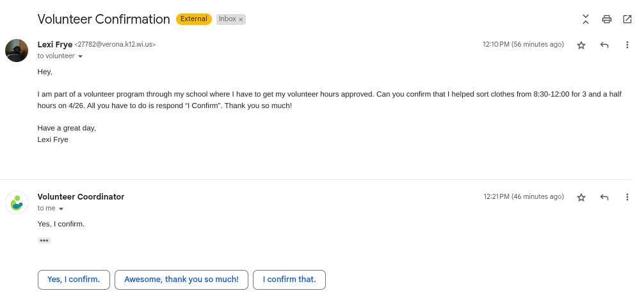Open more options for the Volunteer Coordinator message
The width and height of the screenshot is (644, 300).
pyautogui.click(x=627, y=197)
